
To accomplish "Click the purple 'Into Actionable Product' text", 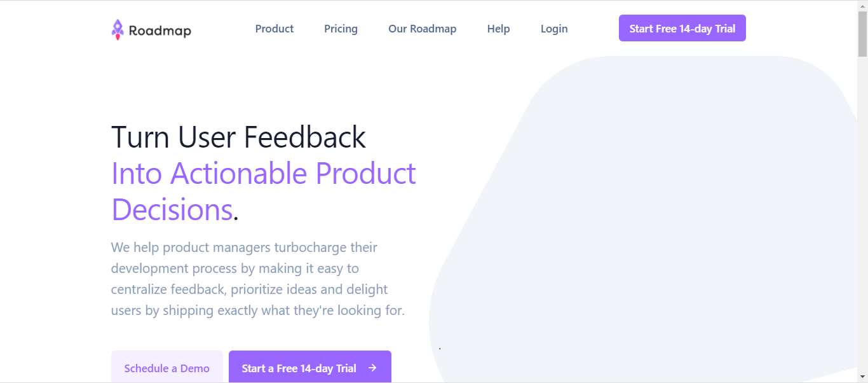I will pos(263,173).
